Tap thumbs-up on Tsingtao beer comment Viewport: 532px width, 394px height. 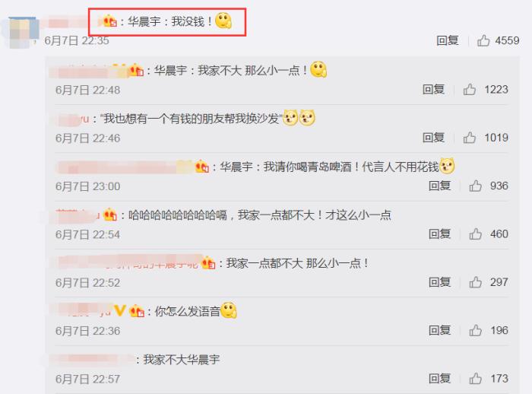coord(475,186)
